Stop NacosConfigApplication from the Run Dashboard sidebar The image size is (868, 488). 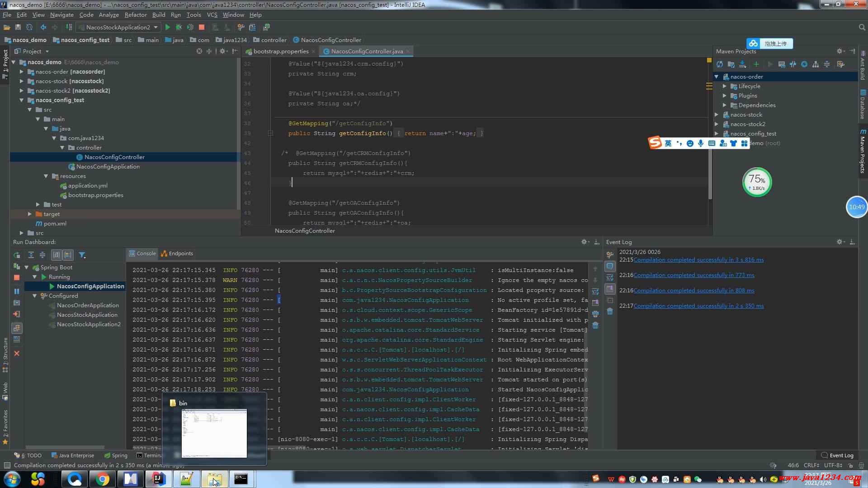17,277
